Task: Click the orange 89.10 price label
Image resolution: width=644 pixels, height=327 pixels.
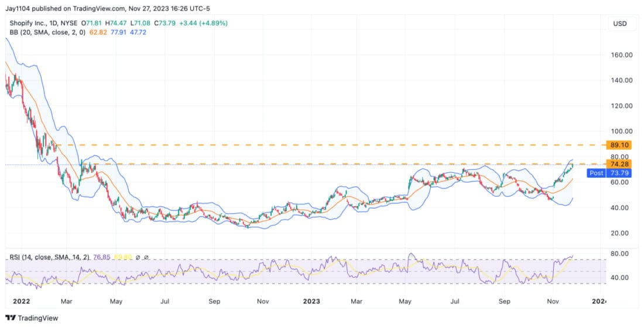Action: click(x=619, y=144)
